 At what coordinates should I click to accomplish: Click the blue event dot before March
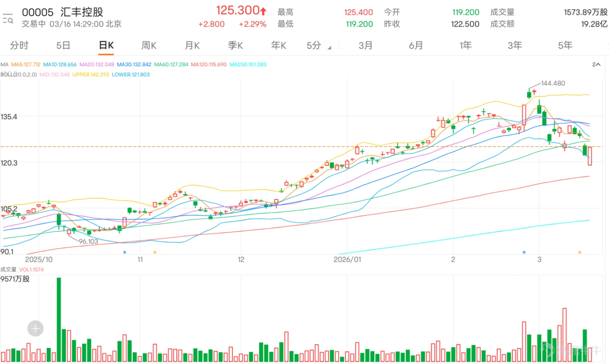click(x=524, y=252)
